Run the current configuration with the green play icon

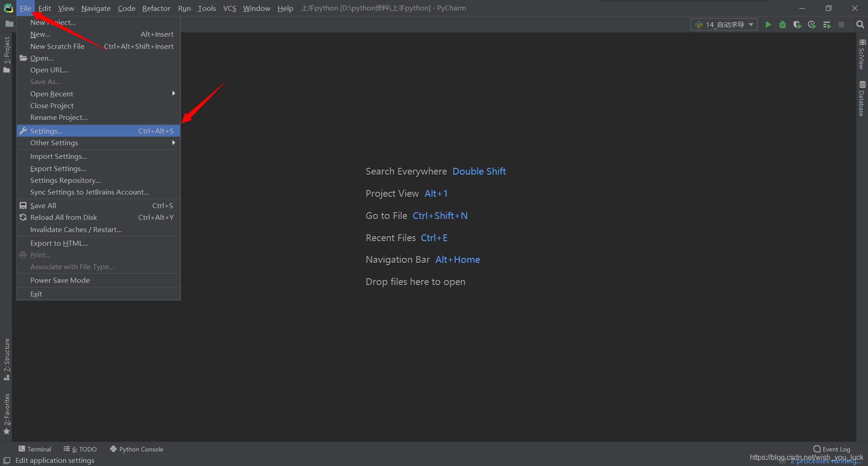pos(768,24)
